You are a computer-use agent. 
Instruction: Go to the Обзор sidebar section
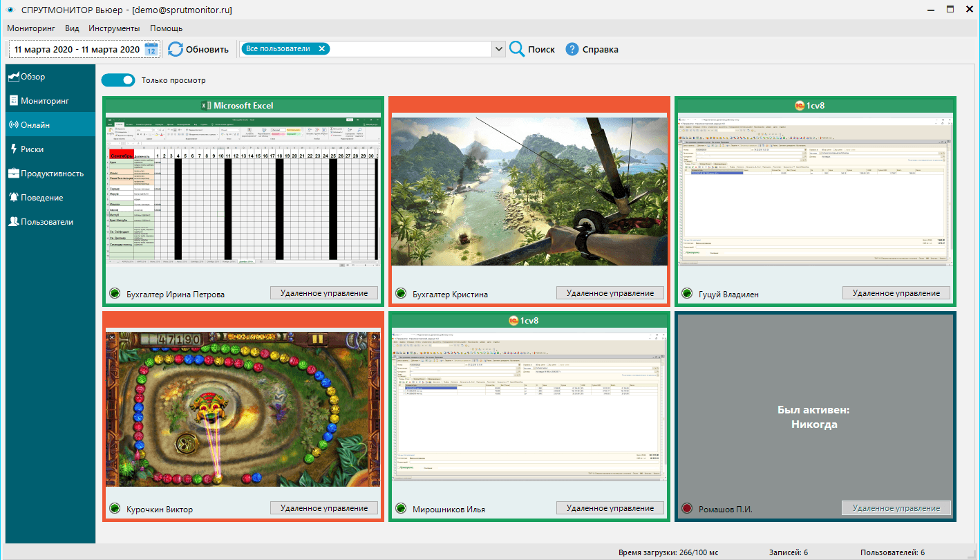click(x=50, y=77)
